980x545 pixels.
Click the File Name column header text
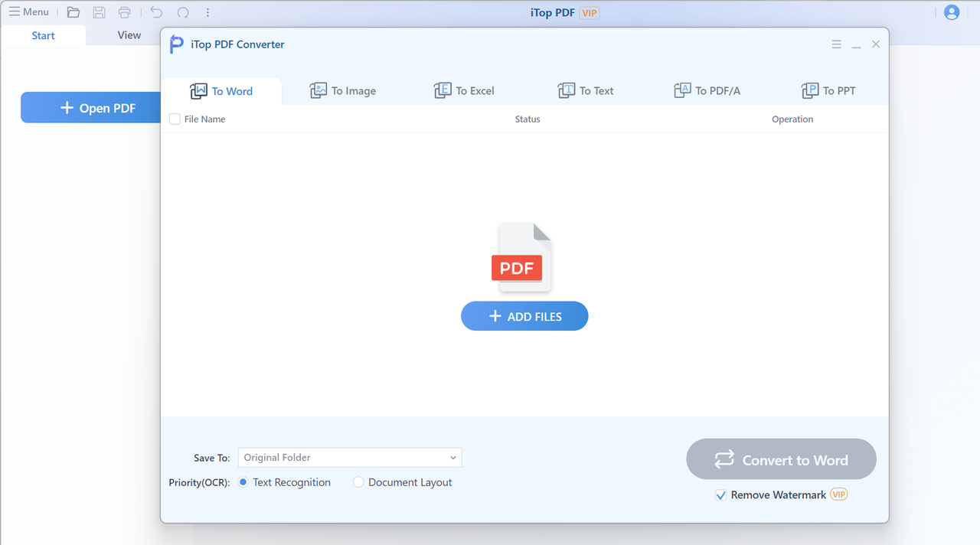coord(204,119)
